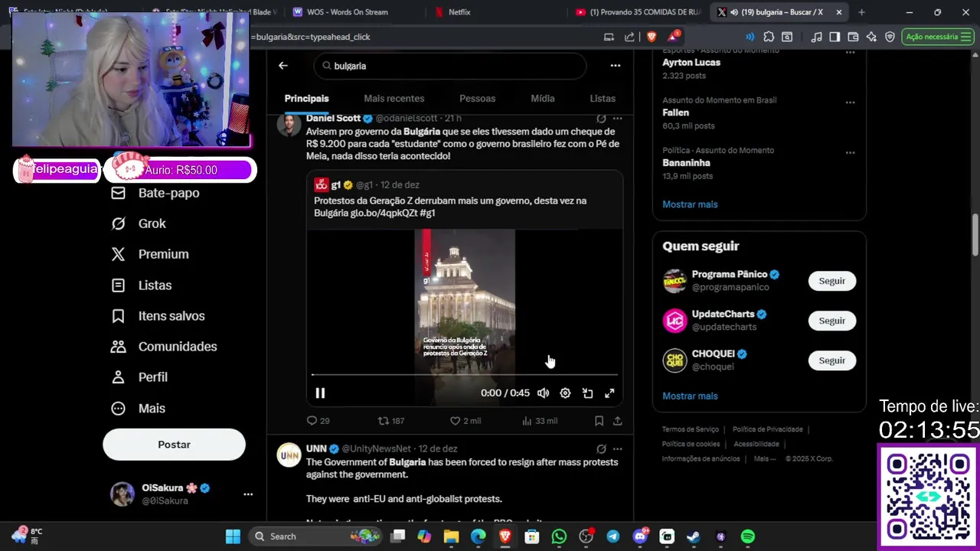
Task: Open a new browser tab
Action: (861, 12)
